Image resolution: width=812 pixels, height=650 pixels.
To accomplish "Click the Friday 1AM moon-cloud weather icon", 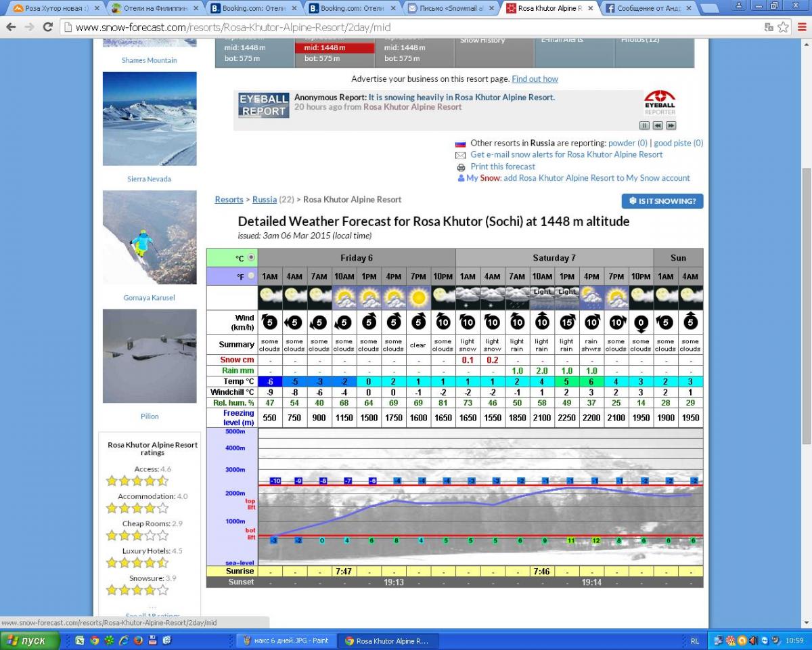I will click(270, 298).
